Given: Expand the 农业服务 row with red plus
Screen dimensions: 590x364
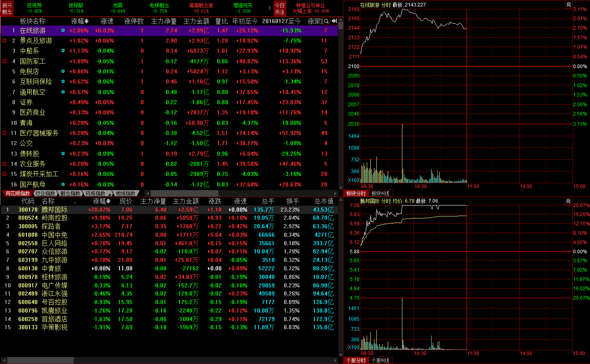Looking at the screenshot, I should pos(4,164).
